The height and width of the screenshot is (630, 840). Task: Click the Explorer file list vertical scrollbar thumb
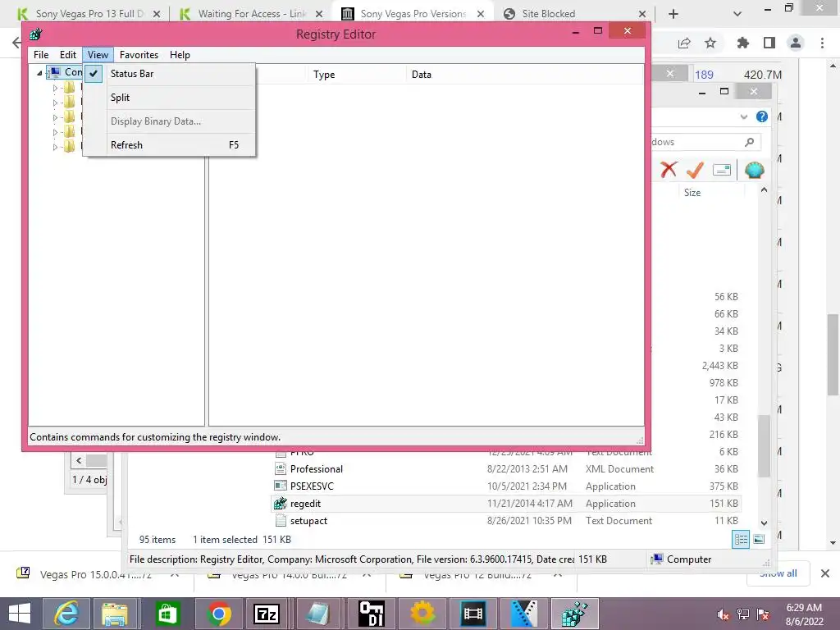point(764,445)
